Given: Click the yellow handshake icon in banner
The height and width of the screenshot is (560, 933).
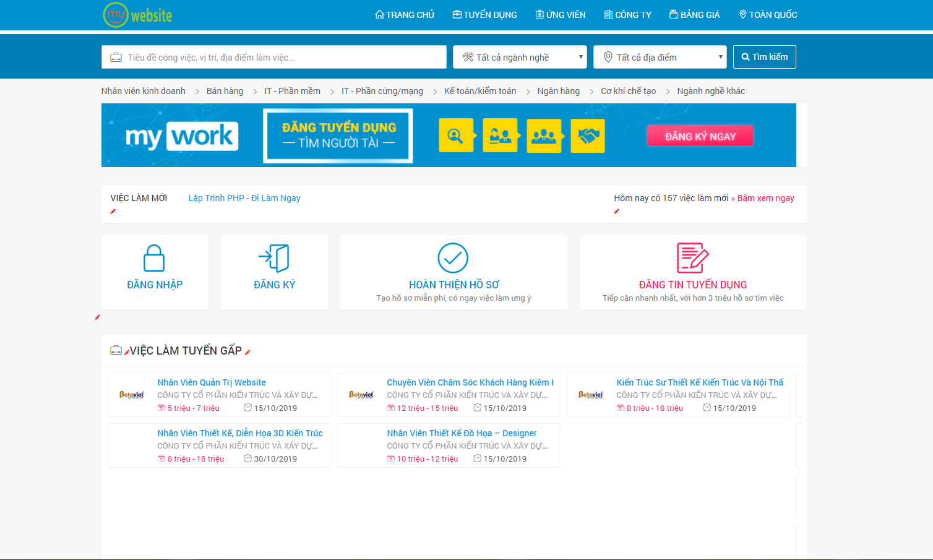Looking at the screenshot, I should click(x=587, y=136).
